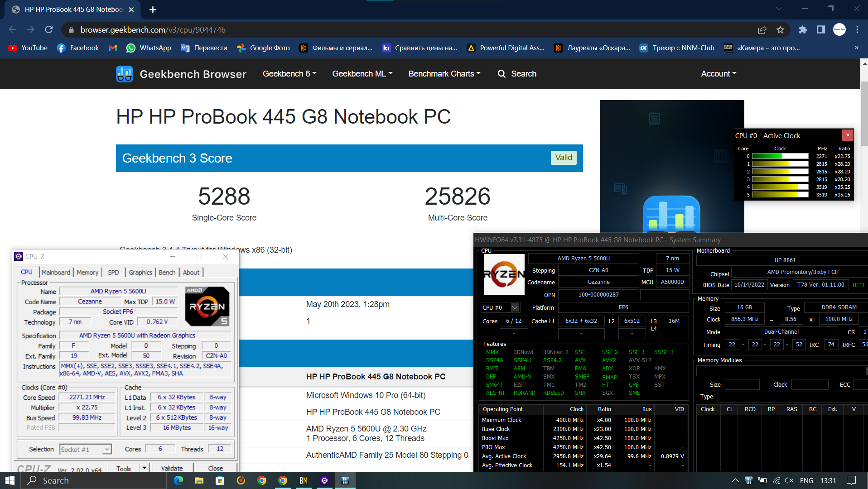This screenshot has width=868, height=489.
Task: Open File Explorer from the taskbar
Action: coord(199,480)
